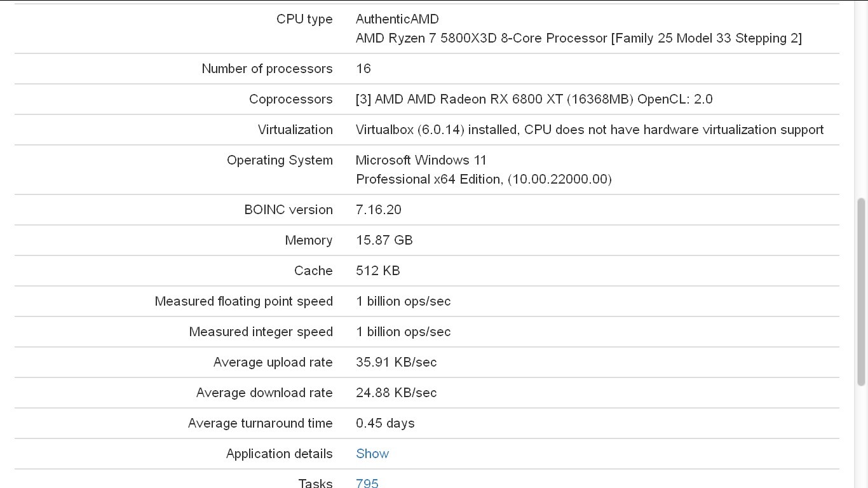Image resolution: width=868 pixels, height=488 pixels.
Task: Click the Number of processors label
Action: 267,69
